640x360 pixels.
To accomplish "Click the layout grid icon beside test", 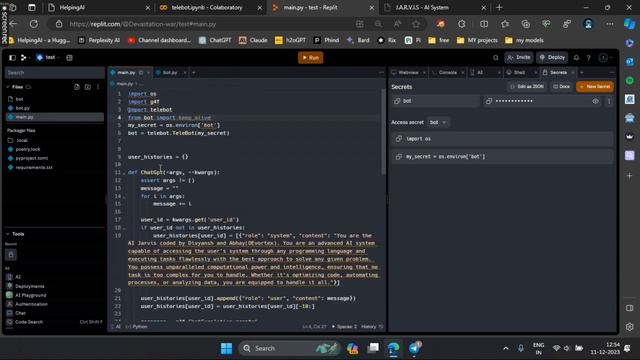I will (x=69, y=58).
